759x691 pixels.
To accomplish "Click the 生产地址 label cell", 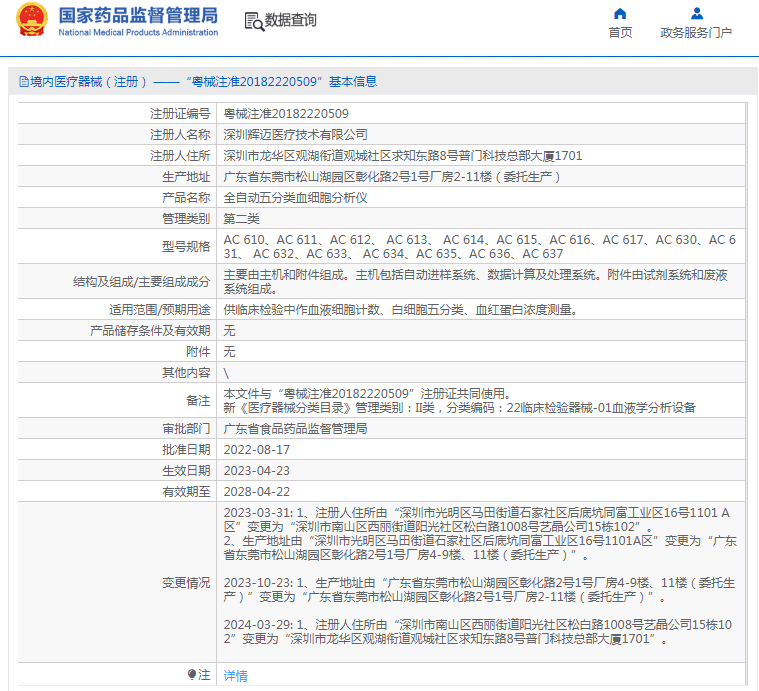I will click(x=117, y=177).
